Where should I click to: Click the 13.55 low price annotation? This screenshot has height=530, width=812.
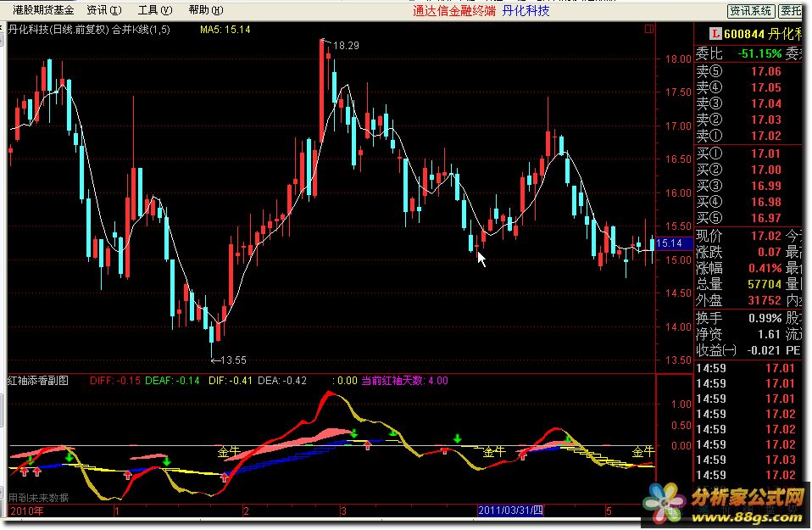pyautogui.click(x=233, y=360)
